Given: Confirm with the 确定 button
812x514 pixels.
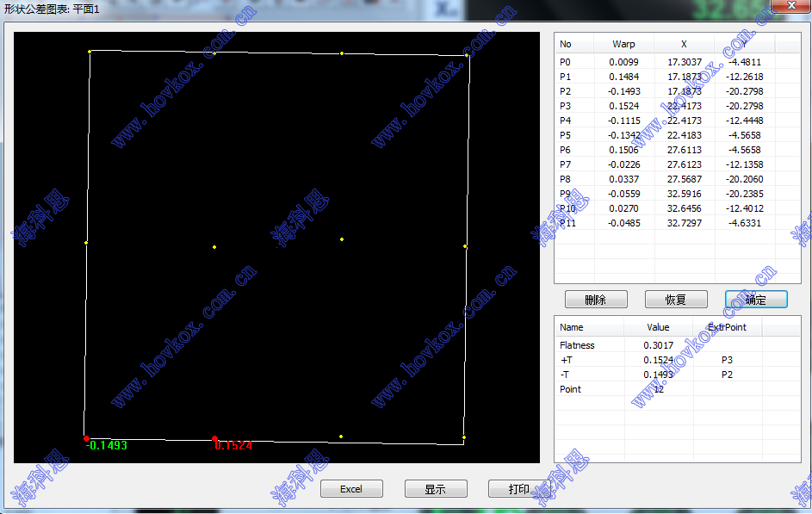Looking at the screenshot, I should coord(756,299).
